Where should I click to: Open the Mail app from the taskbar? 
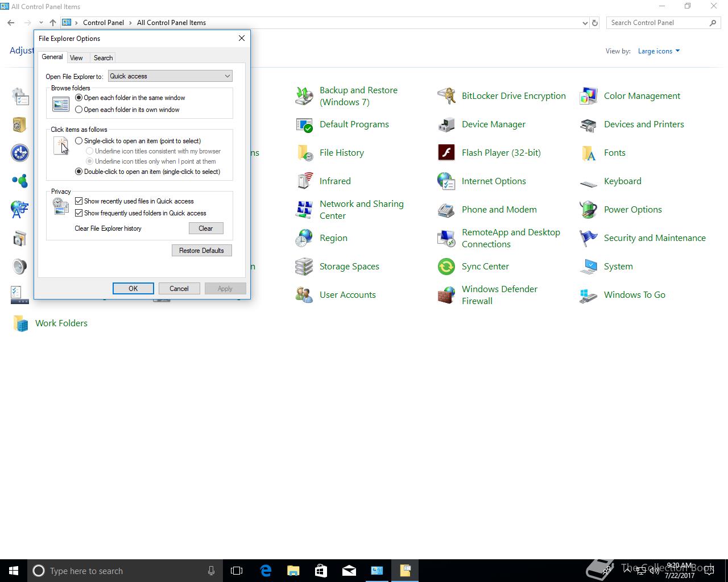coord(349,571)
